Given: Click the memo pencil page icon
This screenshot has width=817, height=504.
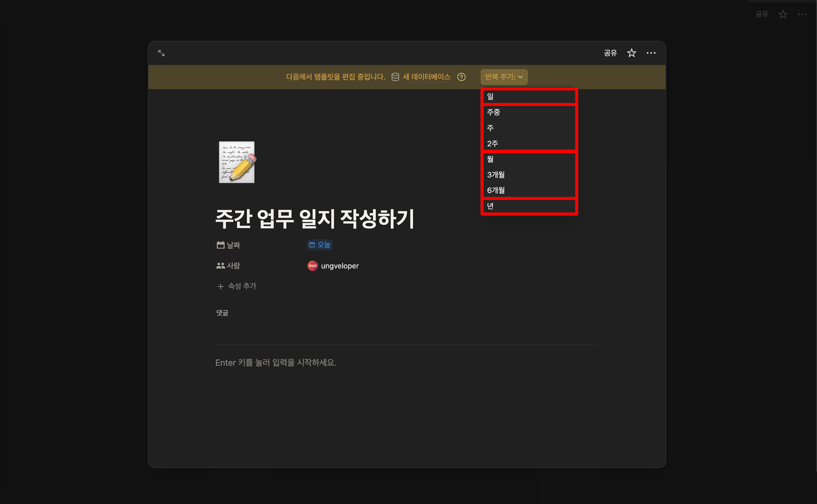Looking at the screenshot, I should (237, 162).
